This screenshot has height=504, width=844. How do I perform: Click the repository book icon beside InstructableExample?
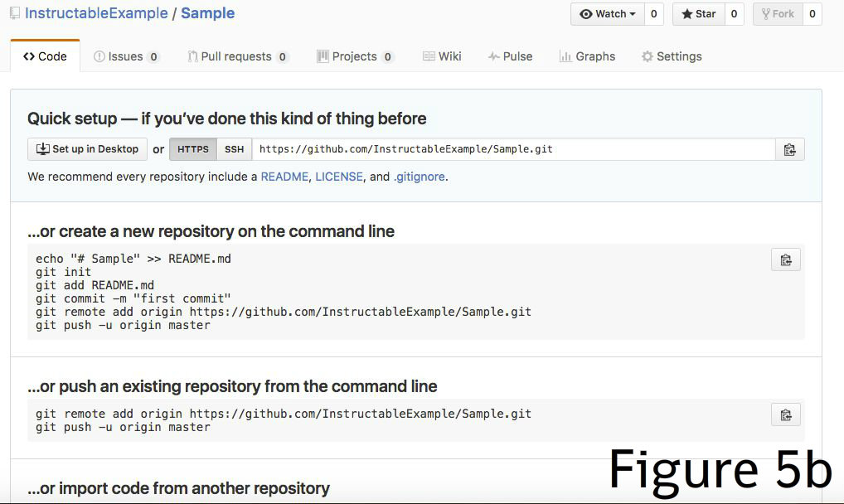(15, 13)
